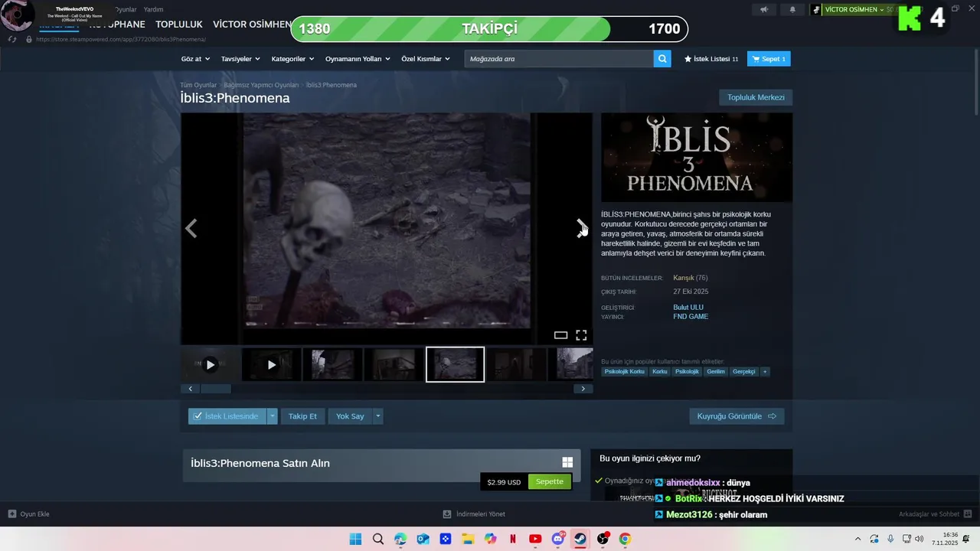Open Arkadaşlar ve Sohbet chat icon
Image resolution: width=980 pixels, height=551 pixels.
[x=968, y=514]
